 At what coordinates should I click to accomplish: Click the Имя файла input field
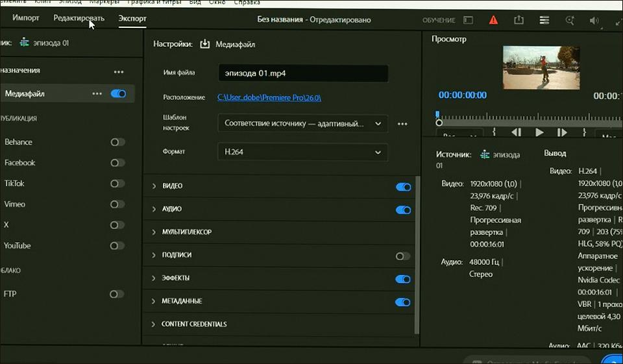[304, 73]
